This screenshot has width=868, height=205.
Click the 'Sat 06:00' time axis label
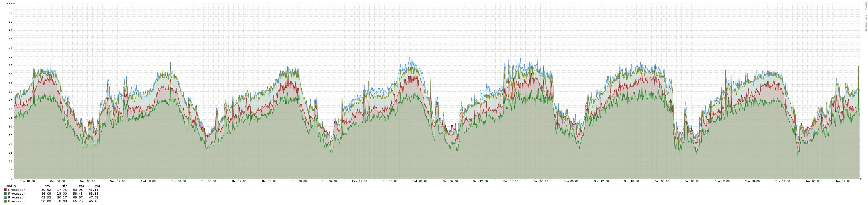pos(450,182)
